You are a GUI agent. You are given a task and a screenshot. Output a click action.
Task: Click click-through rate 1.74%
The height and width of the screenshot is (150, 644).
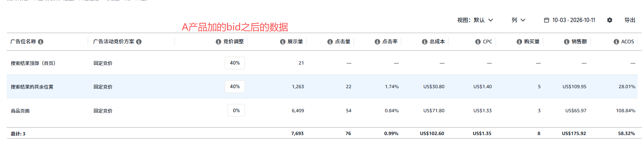click(392, 87)
